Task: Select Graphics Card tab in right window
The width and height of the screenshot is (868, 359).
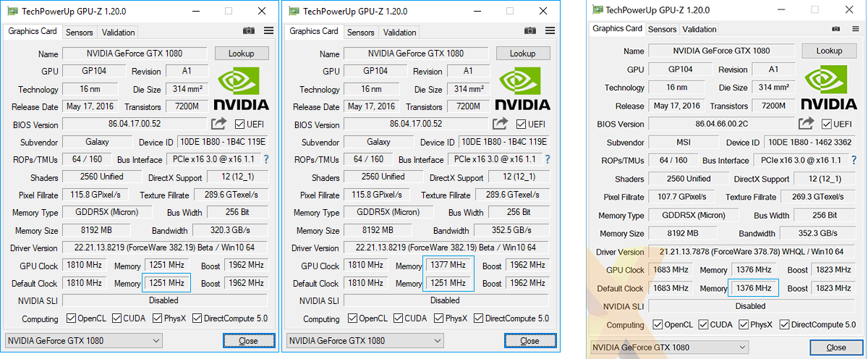Action: [618, 28]
